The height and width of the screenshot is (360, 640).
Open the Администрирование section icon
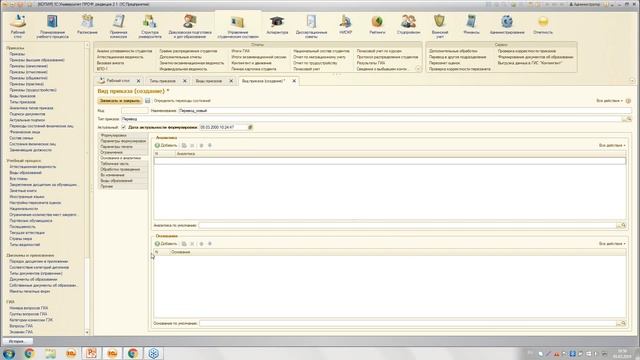507,24
